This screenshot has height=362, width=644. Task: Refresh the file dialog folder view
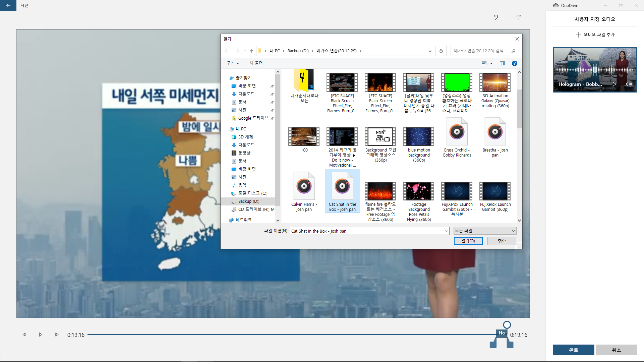tap(441, 51)
